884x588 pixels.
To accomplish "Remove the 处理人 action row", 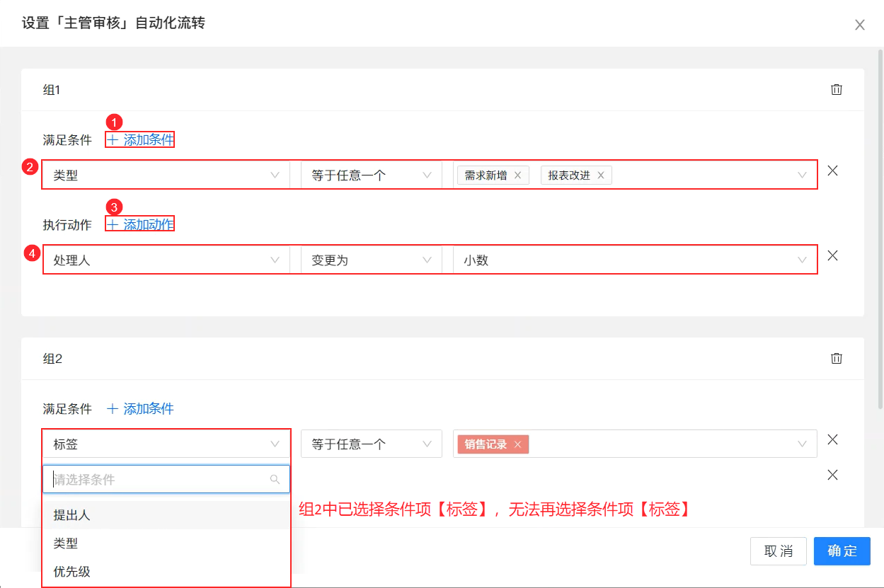I will (833, 255).
